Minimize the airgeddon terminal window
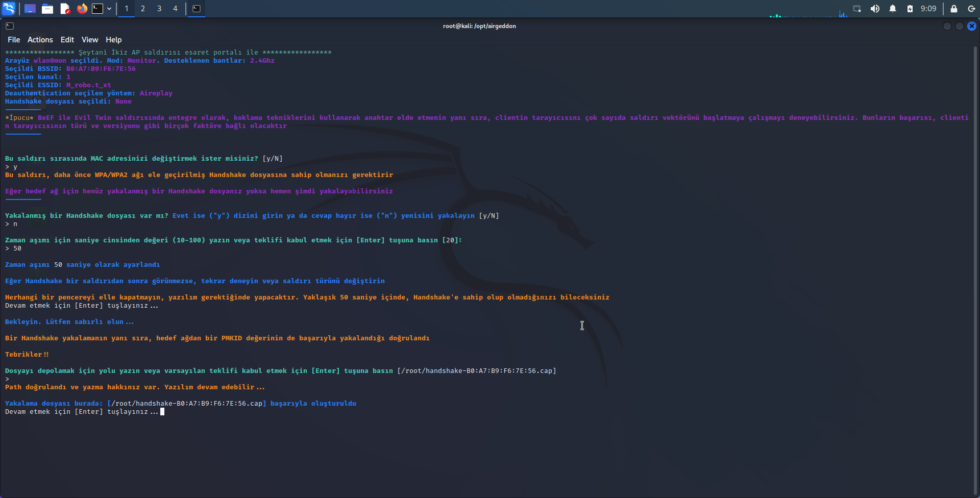 click(x=947, y=26)
